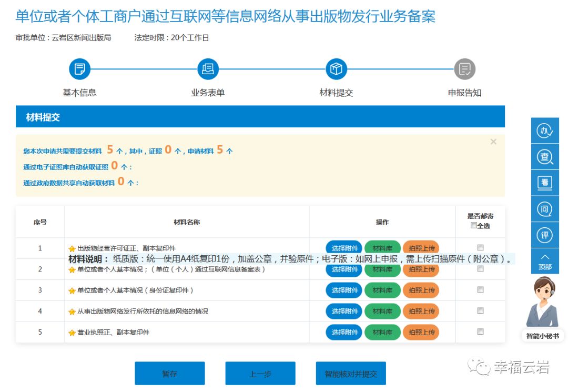
Task: Check mail option for 营业执照正、副本复印件
Action: [x=480, y=332]
